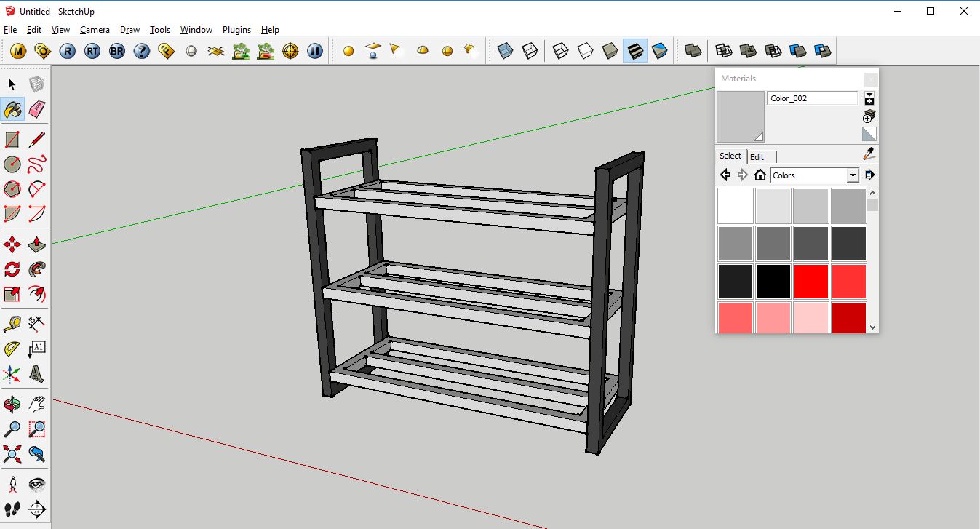Open the Camera menu
Screen dimensions: 980x529
click(x=95, y=30)
